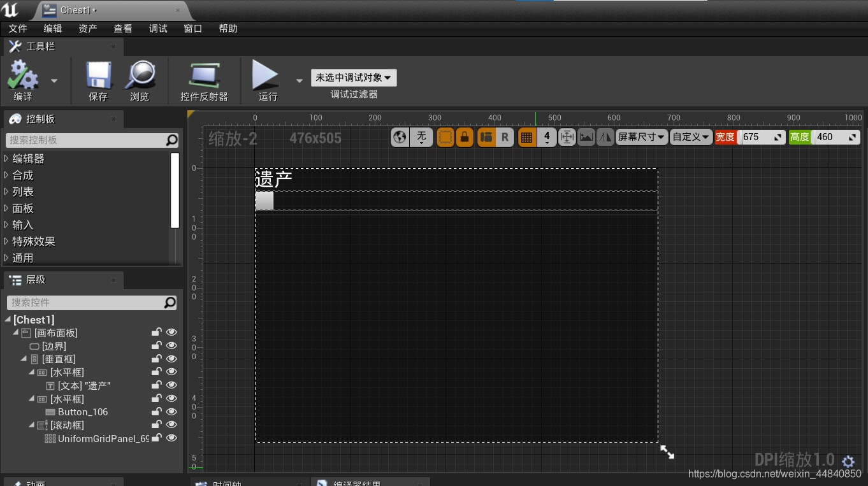The width and height of the screenshot is (868, 486).
Task: Open the 调试 menu
Action: [x=158, y=29]
